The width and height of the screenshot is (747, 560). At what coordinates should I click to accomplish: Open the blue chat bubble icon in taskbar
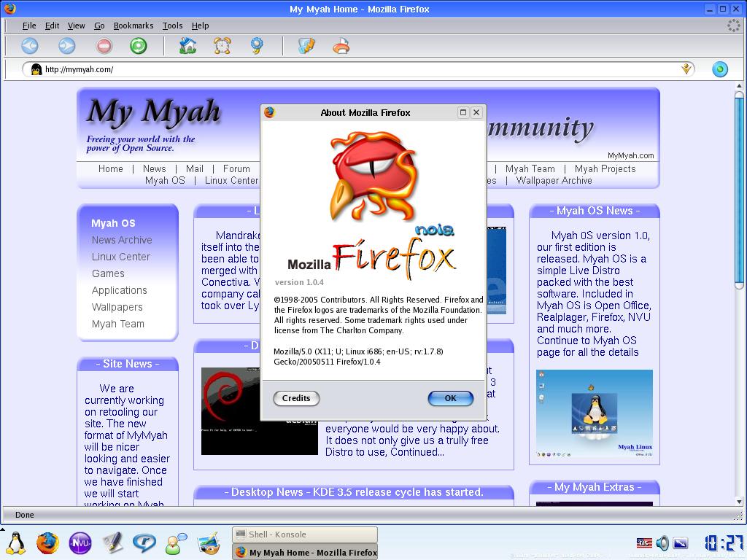tap(144, 543)
